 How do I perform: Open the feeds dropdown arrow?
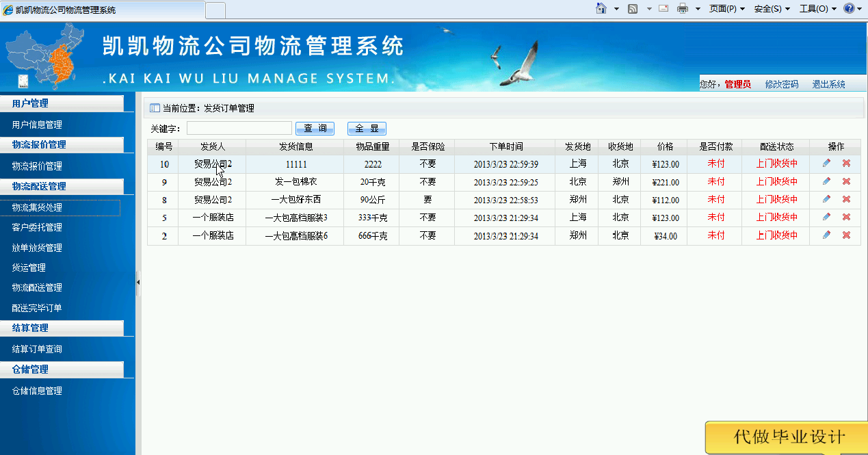coord(649,9)
